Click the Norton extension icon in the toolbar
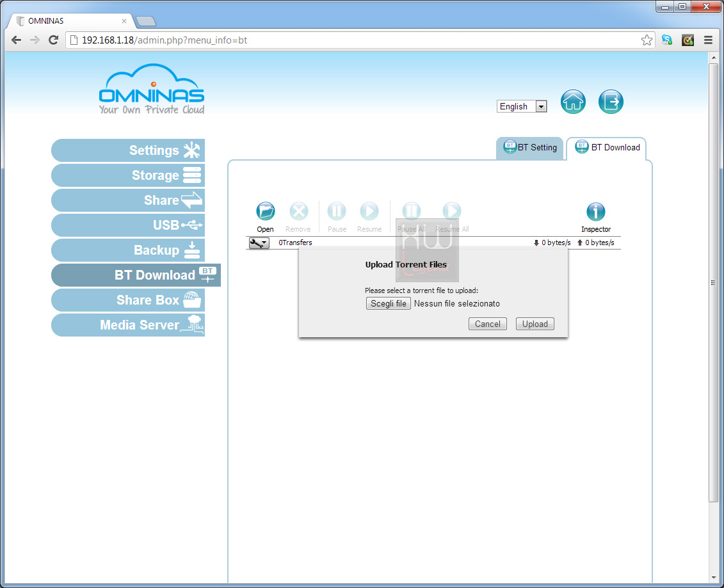 [688, 40]
